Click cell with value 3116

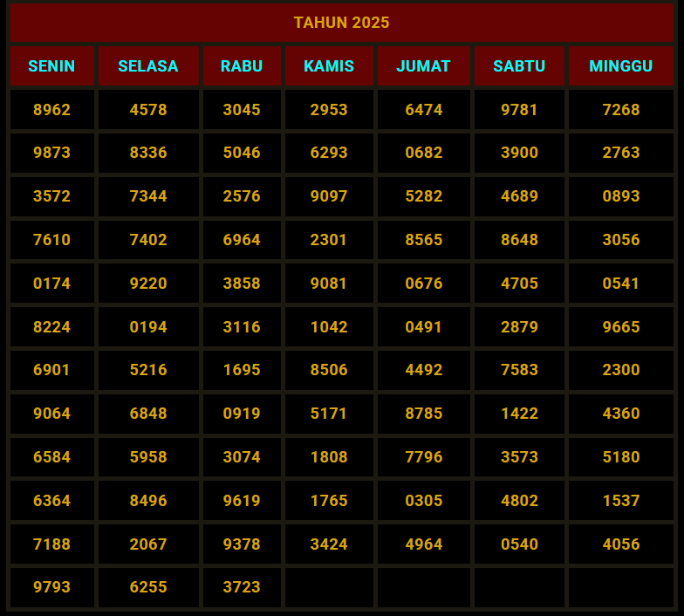point(242,326)
